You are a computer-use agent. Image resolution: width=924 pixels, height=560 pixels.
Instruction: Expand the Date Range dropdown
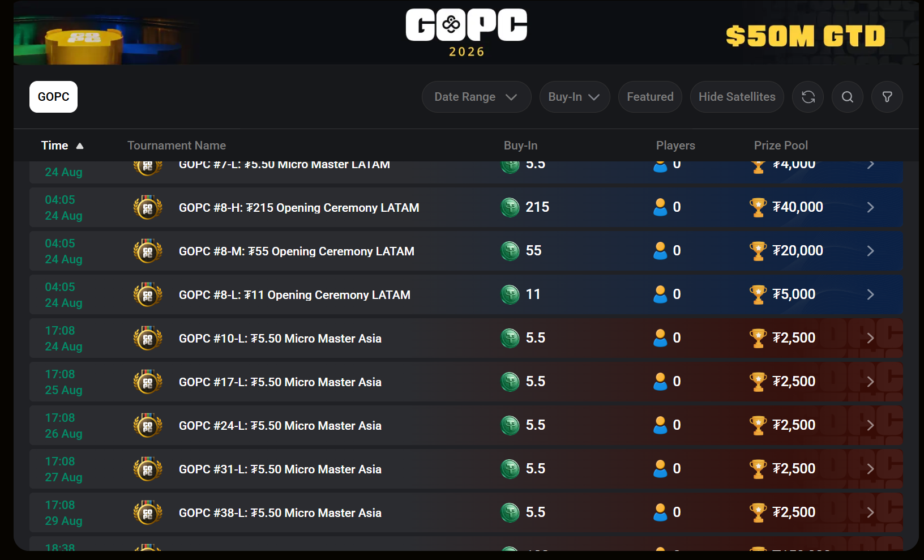click(x=476, y=97)
